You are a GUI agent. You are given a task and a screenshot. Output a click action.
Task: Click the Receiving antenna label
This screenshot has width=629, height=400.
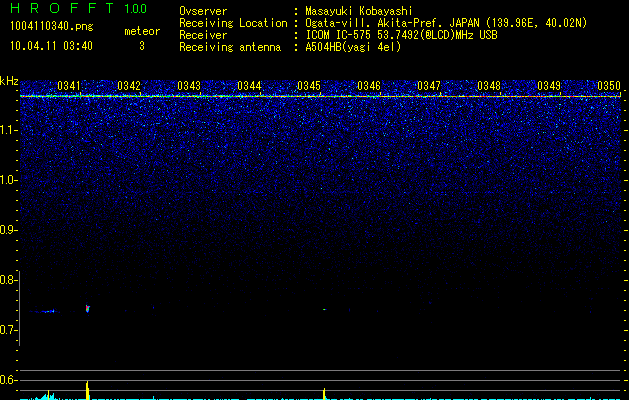pyautogui.click(x=230, y=47)
